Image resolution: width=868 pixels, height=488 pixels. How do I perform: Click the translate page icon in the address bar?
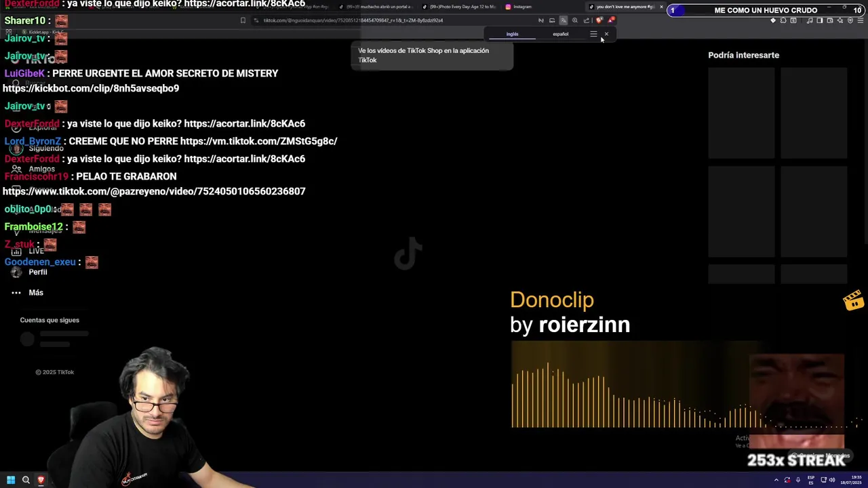(x=564, y=20)
